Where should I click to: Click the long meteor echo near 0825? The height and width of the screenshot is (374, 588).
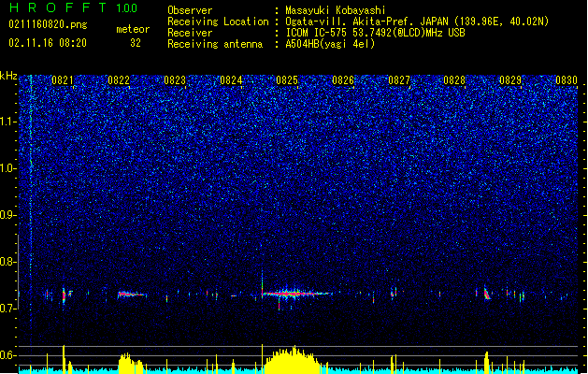coord(297,294)
